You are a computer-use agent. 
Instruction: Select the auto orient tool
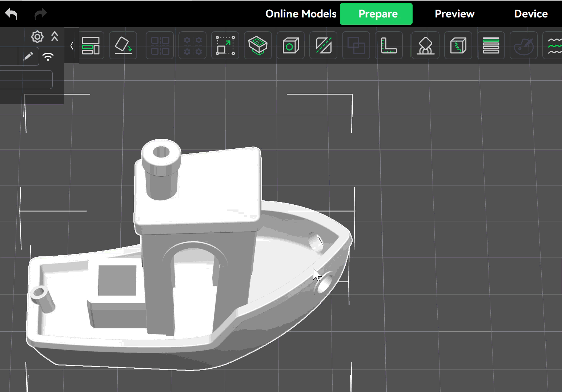click(x=124, y=46)
